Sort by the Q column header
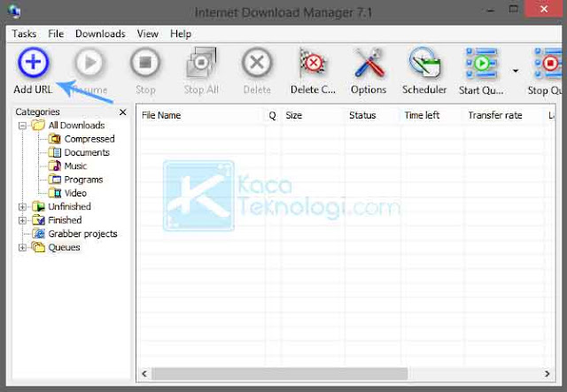 [x=273, y=115]
